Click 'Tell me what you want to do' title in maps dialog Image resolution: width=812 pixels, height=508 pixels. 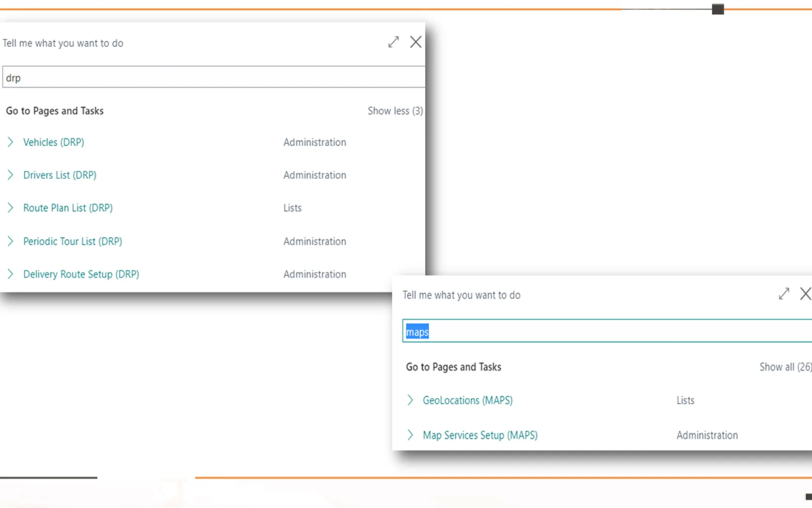(x=461, y=295)
